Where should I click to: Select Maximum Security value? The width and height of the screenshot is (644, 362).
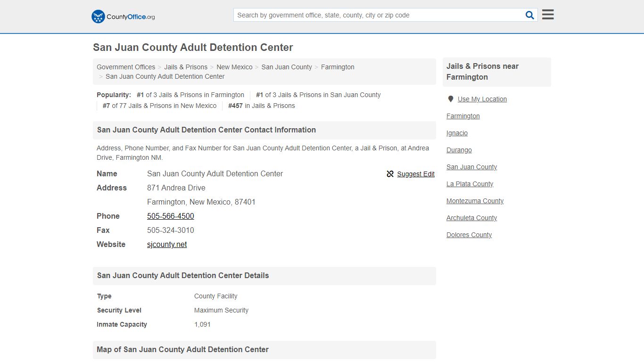tap(221, 310)
